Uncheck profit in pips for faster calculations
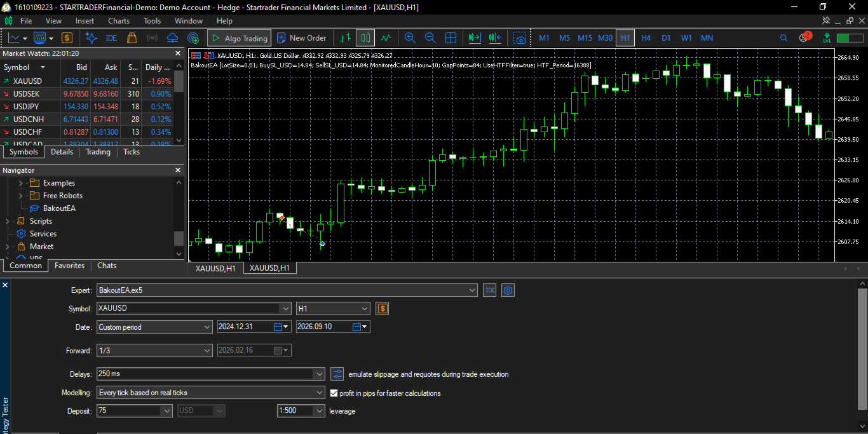The image size is (868, 434). click(334, 393)
